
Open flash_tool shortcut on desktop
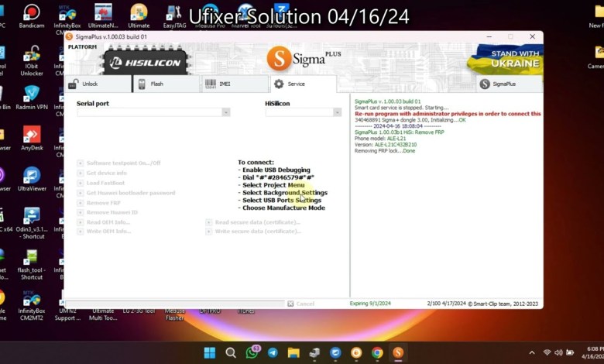tap(32, 265)
